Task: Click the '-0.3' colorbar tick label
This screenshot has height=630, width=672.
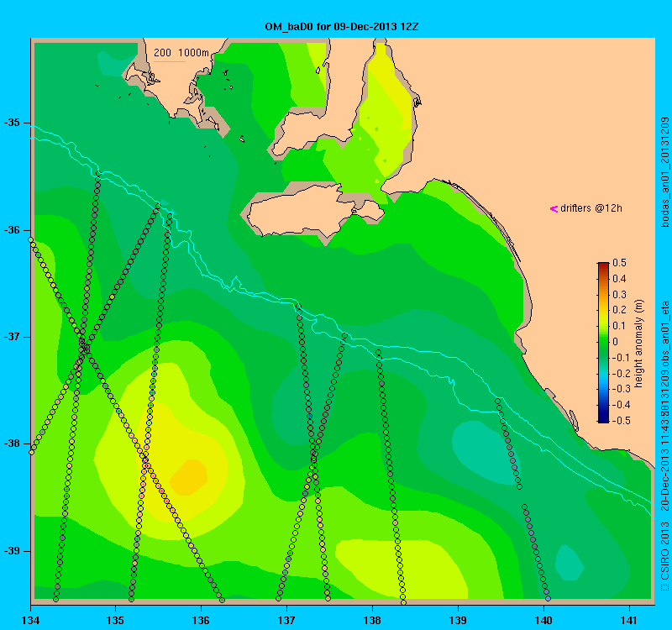Action: (620, 389)
